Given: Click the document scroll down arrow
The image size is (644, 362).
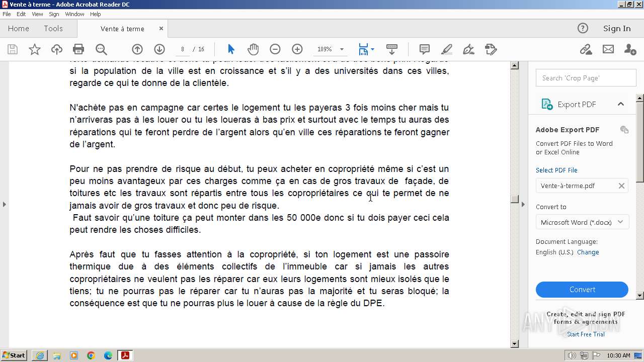Looking at the screenshot, I should click(514, 344).
